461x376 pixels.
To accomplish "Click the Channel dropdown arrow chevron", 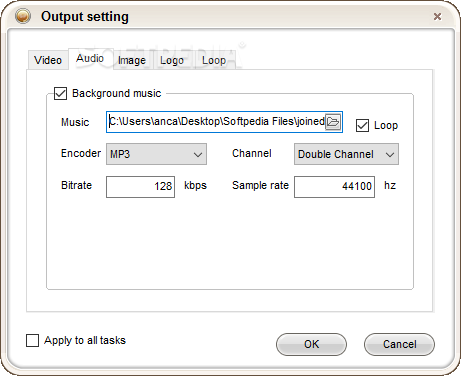I will coord(390,155).
